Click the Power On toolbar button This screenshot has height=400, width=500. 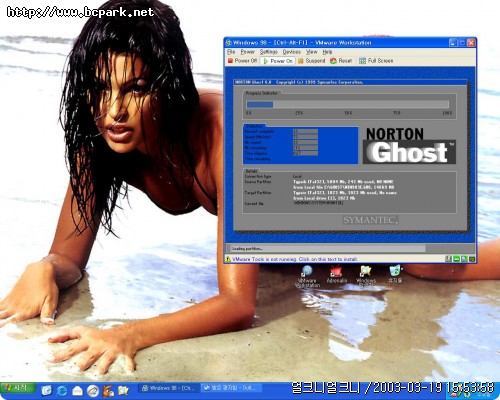pyautogui.click(x=278, y=61)
